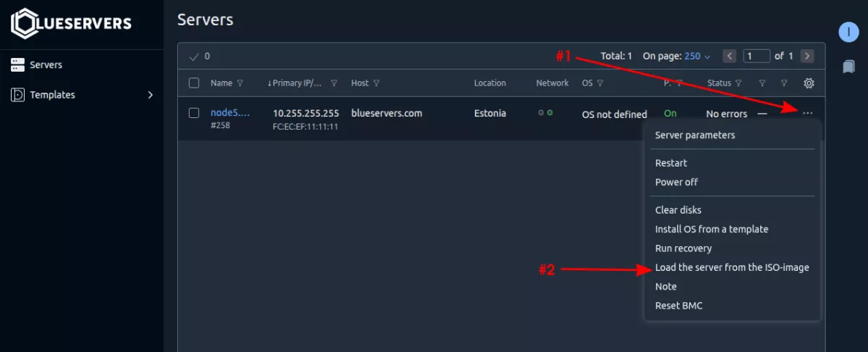Click the On power status

671,114
